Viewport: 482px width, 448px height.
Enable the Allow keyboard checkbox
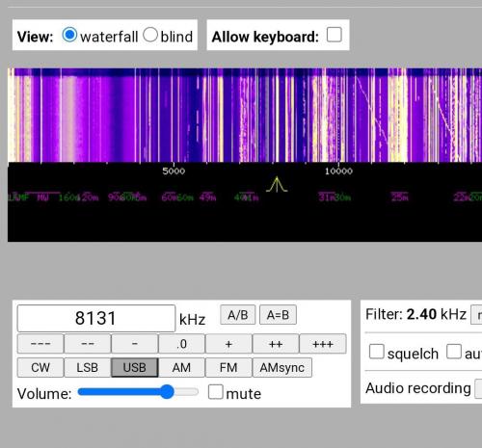(335, 35)
